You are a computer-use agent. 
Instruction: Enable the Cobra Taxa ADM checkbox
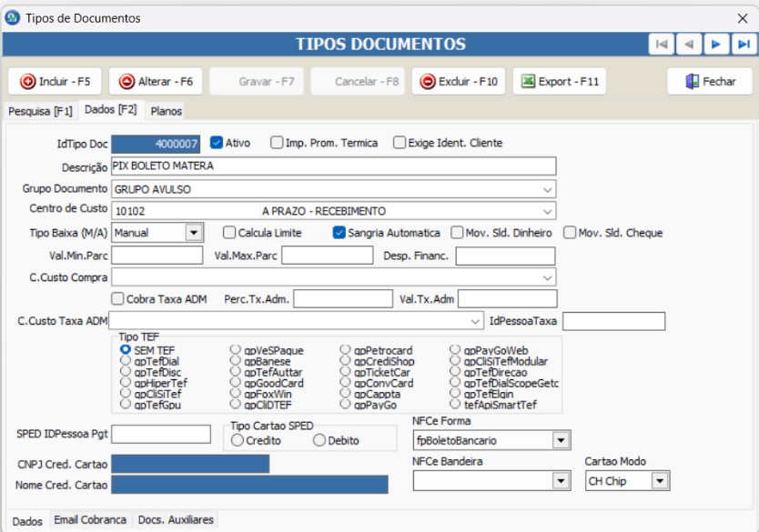click(x=118, y=298)
